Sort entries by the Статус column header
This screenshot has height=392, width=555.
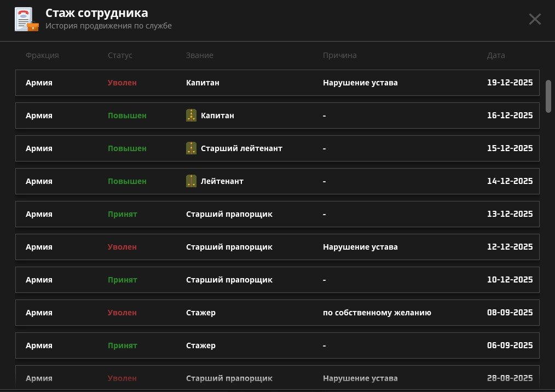tap(120, 55)
